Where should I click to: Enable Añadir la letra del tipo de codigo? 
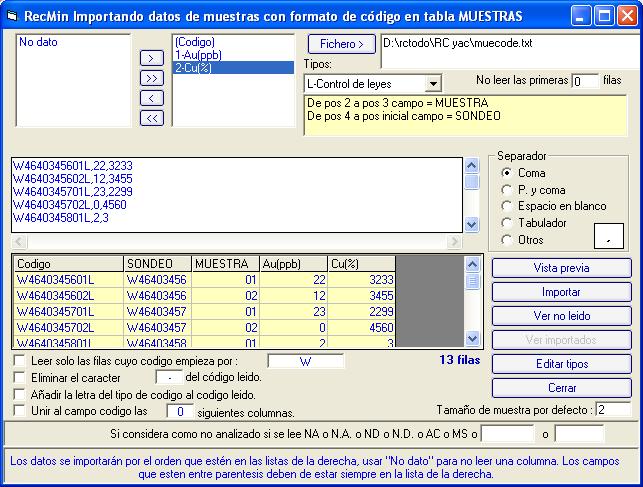pyautogui.click(x=19, y=395)
